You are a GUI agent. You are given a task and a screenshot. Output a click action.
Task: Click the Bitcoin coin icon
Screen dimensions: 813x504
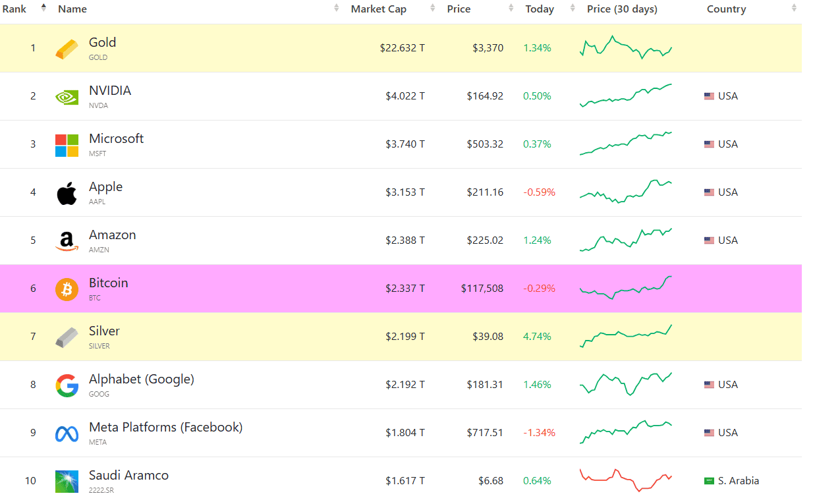(x=66, y=288)
